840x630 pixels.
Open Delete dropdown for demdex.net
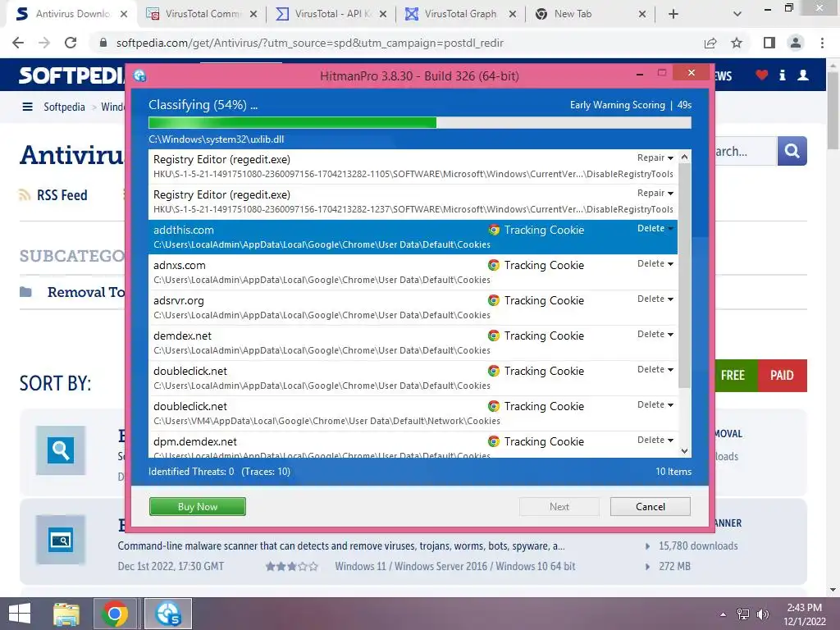point(655,335)
